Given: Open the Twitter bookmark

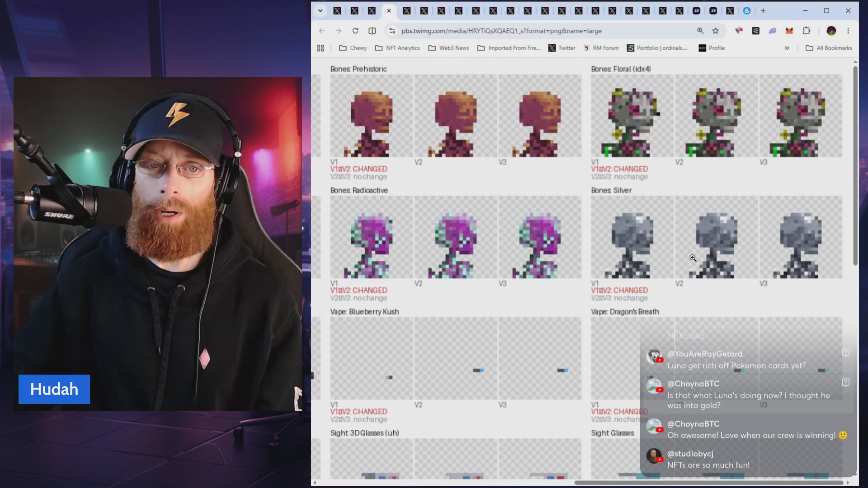Looking at the screenshot, I should coord(562,48).
